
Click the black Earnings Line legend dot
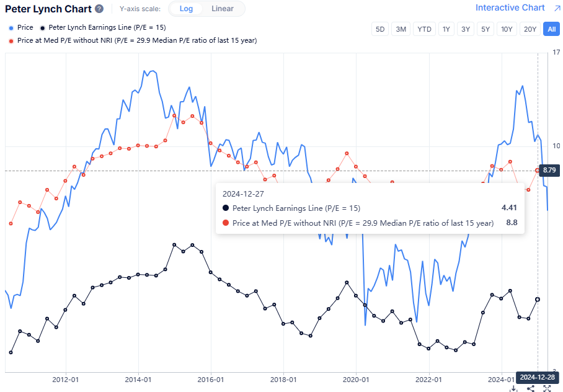(42, 28)
